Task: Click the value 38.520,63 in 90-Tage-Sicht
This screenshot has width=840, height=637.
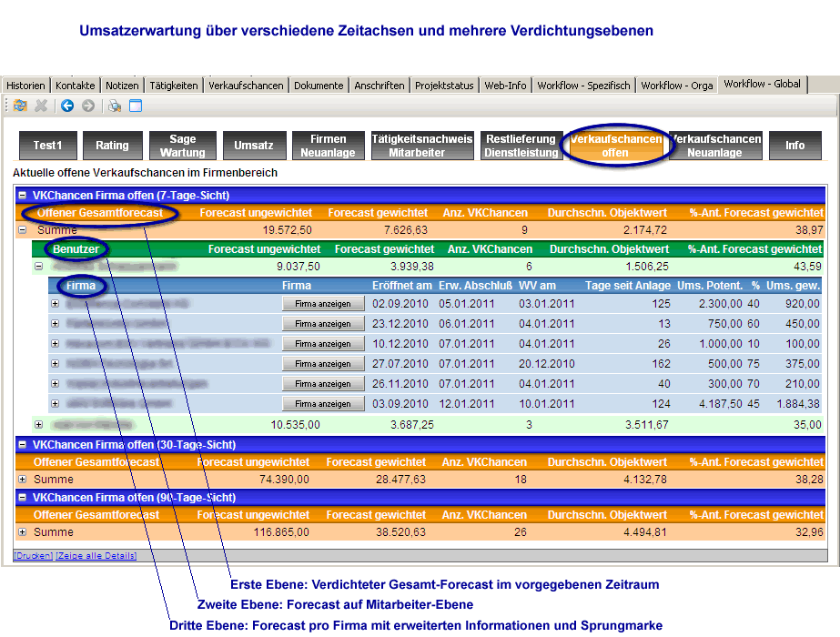Action: (x=400, y=532)
